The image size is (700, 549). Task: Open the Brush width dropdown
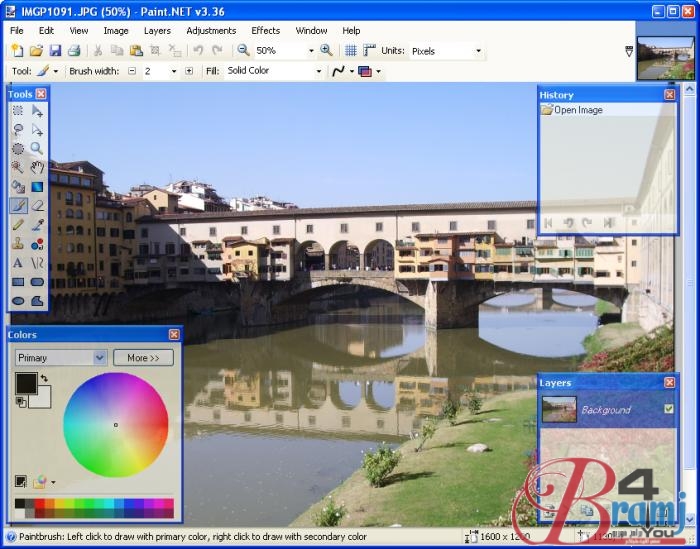[174, 71]
